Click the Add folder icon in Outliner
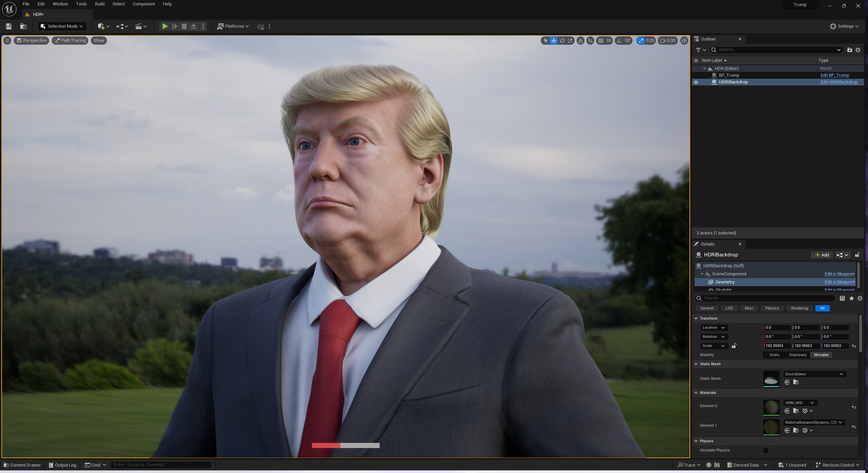Image resolution: width=868 pixels, height=473 pixels. tap(849, 50)
